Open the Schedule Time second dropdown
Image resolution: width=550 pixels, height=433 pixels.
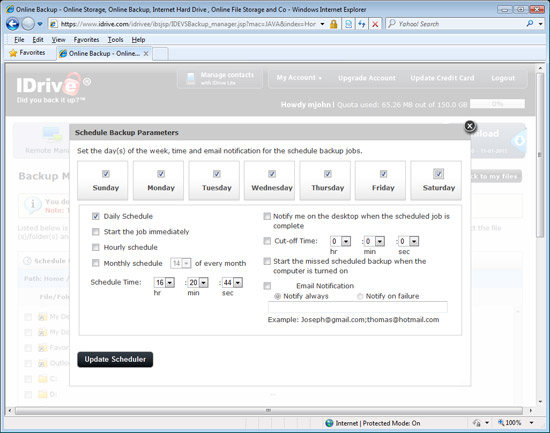232,282
